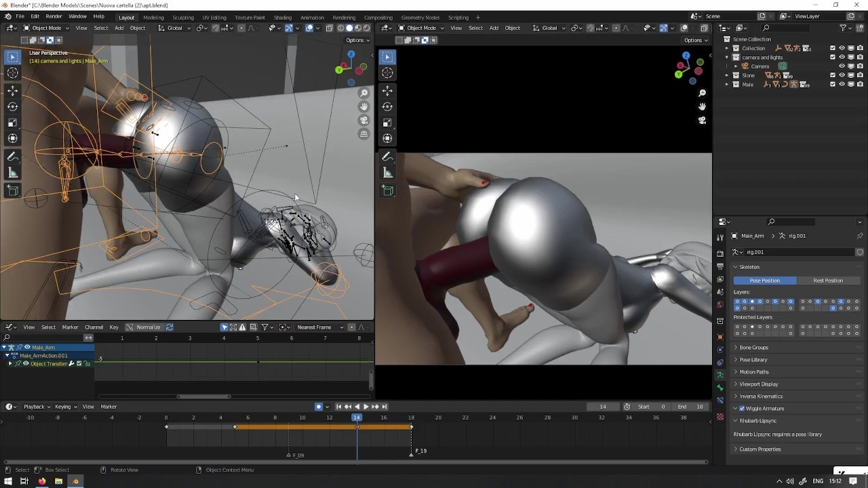868x488 pixels.
Task: Toggle the Wiggle Armature checkbox
Action: pos(742,409)
